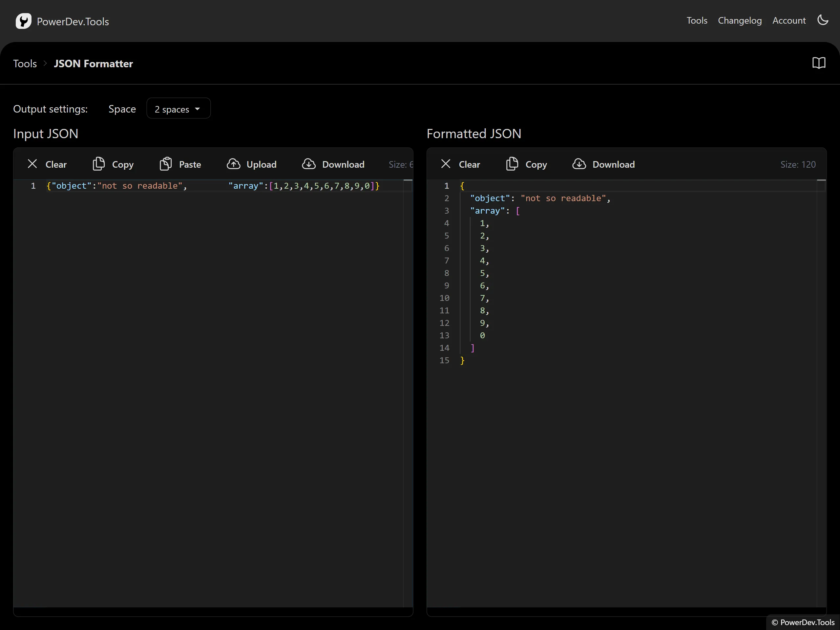Open the Tools menu in the header
This screenshot has width=840, height=630.
click(697, 20)
